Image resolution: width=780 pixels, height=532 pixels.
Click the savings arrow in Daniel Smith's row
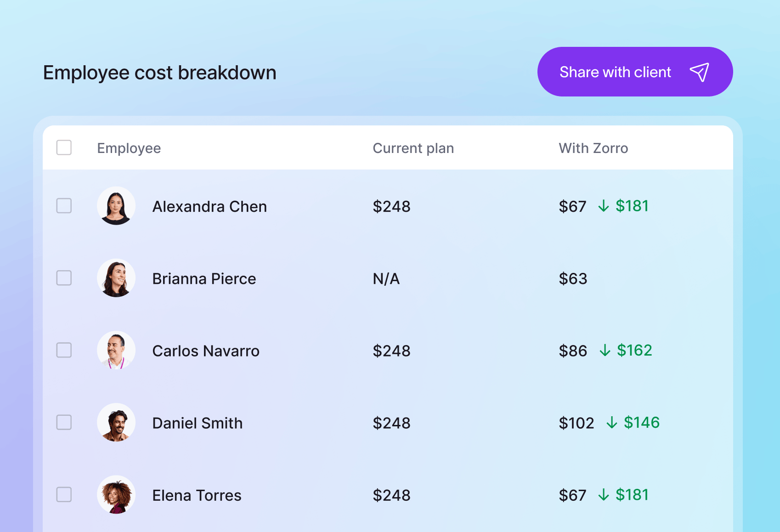point(612,423)
